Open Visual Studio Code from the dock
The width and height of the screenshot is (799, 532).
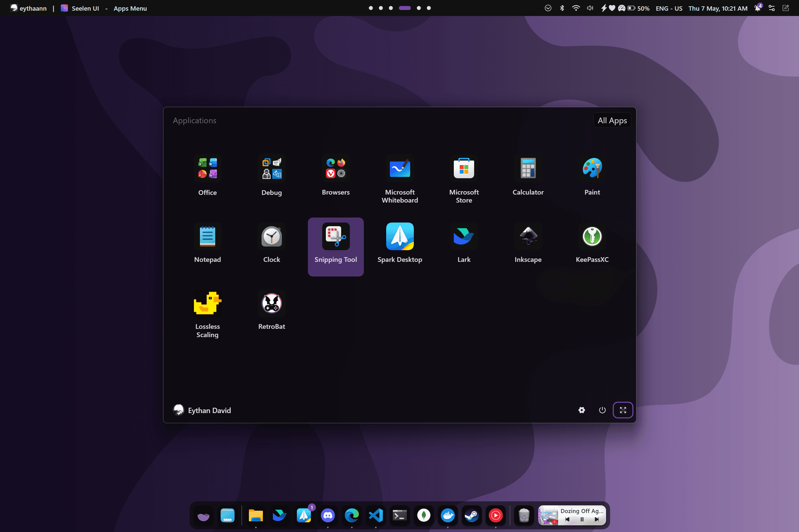pyautogui.click(x=376, y=515)
